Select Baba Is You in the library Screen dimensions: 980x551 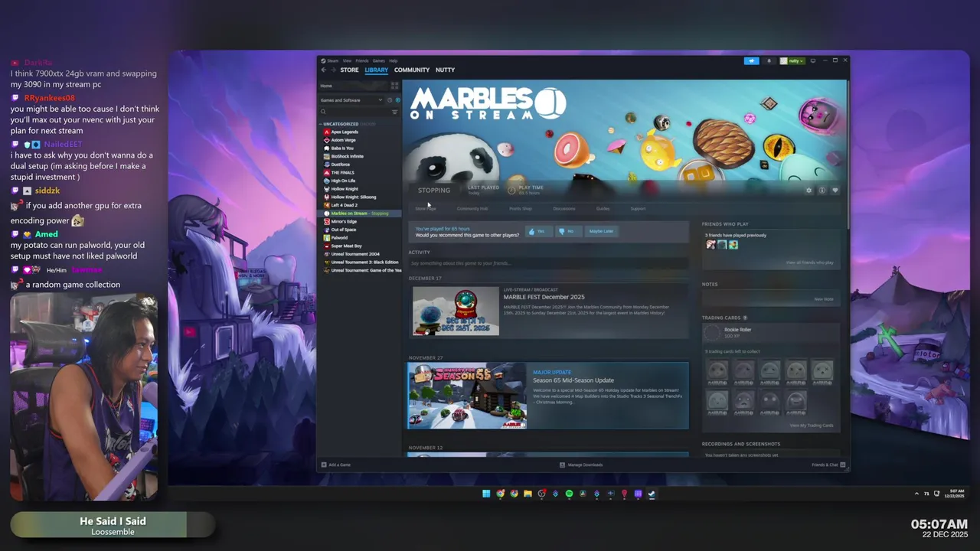click(341, 148)
